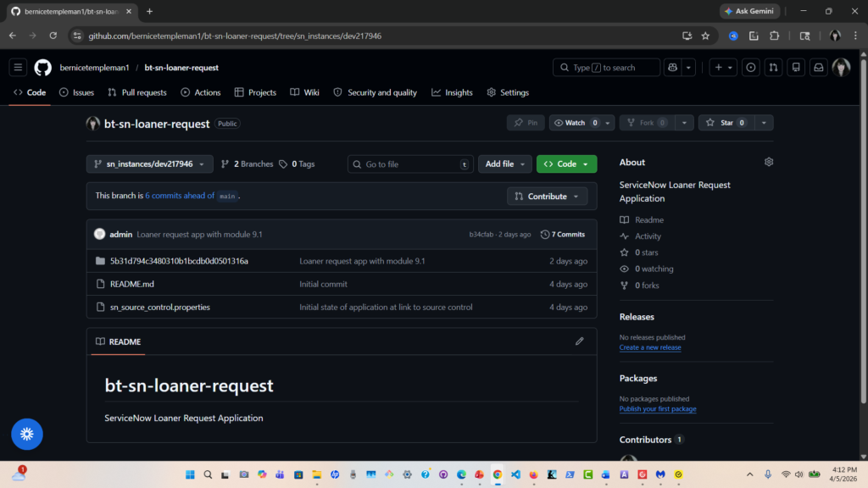Click the pull requests icon in header
This screenshot has width=868, height=488.
click(773, 68)
